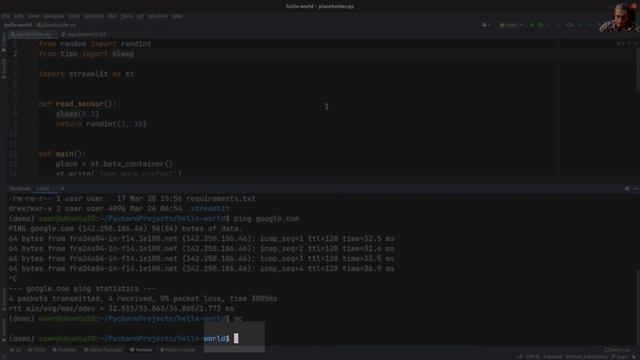Viewport: 640px width, 360px height.
Task: Open the Run menu
Action: pos(112,16)
